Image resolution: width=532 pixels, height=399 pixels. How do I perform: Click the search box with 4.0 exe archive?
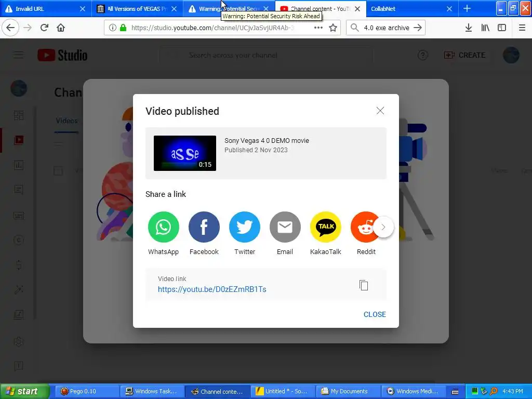click(x=387, y=28)
